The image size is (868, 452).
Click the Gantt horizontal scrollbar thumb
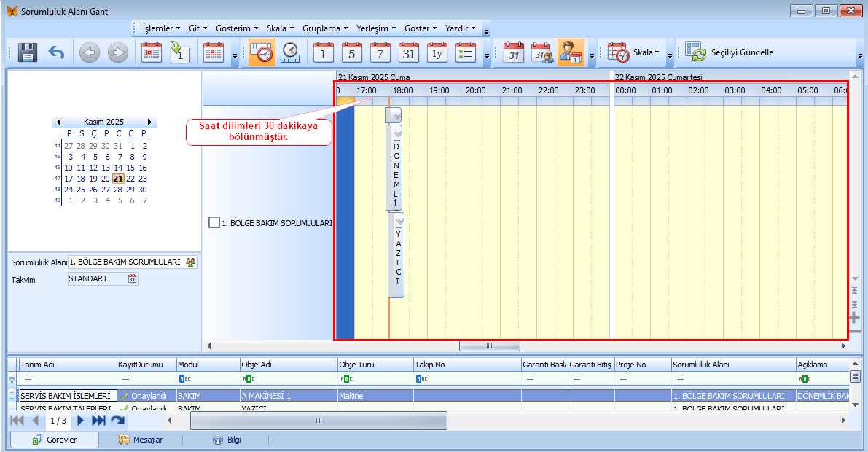pos(489,346)
